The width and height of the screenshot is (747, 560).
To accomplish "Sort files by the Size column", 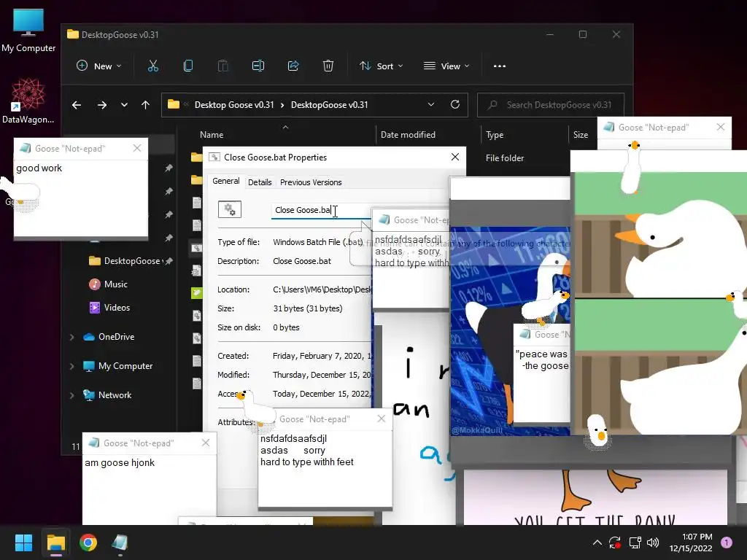I will pyautogui.click(x=580, y=135).
